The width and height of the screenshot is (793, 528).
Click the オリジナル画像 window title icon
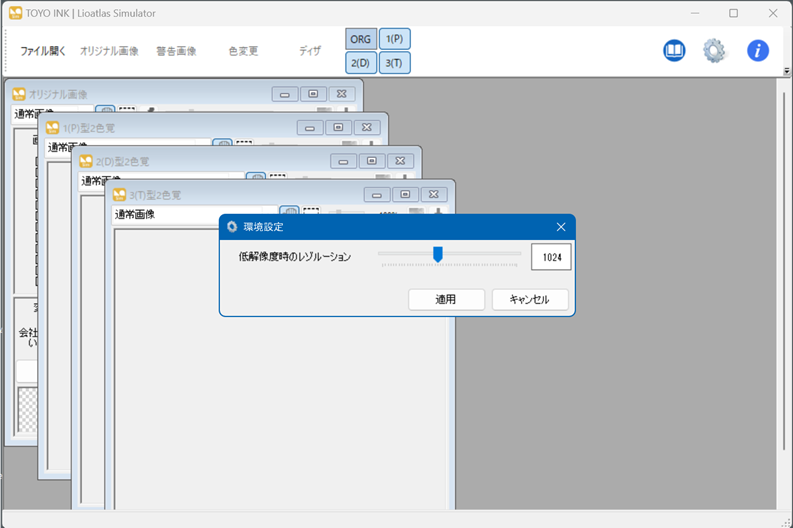point(19,94)
